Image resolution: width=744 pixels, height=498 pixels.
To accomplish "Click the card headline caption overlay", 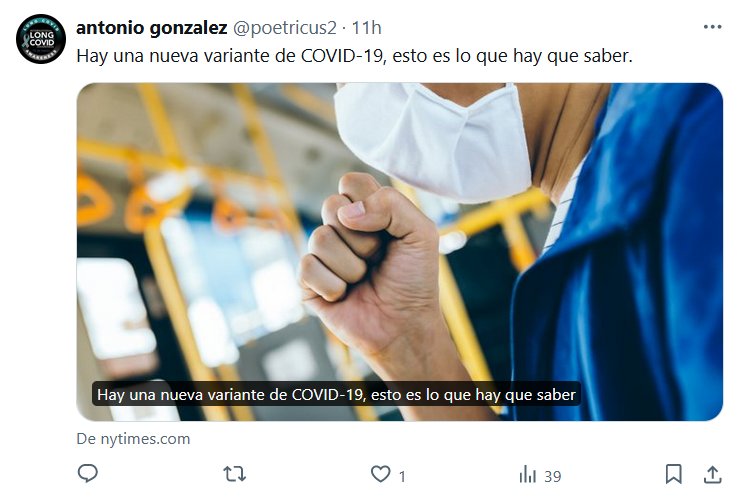I will [x=336, y=395].
